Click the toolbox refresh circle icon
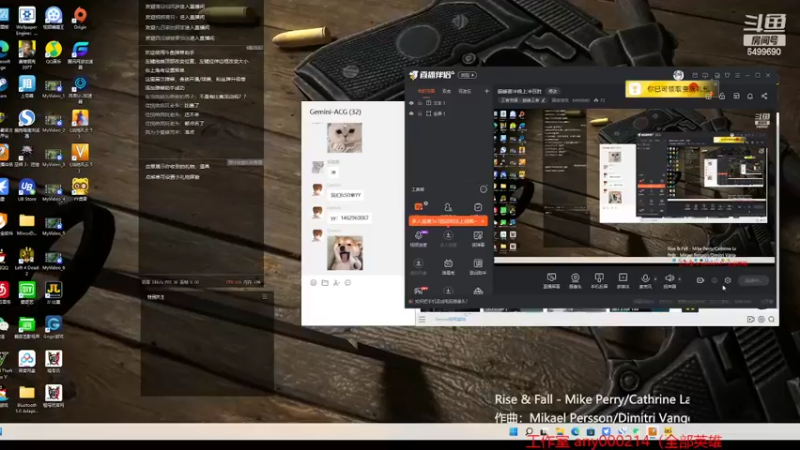The image size is (800, 450). 483,189
